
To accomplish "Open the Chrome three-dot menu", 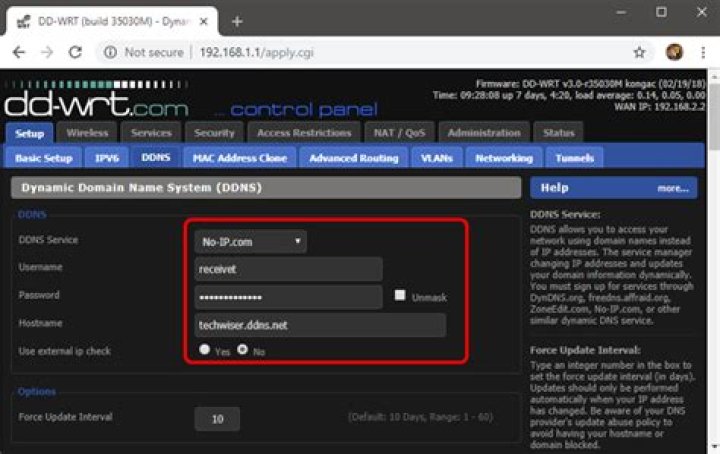I will coord(703,52).
